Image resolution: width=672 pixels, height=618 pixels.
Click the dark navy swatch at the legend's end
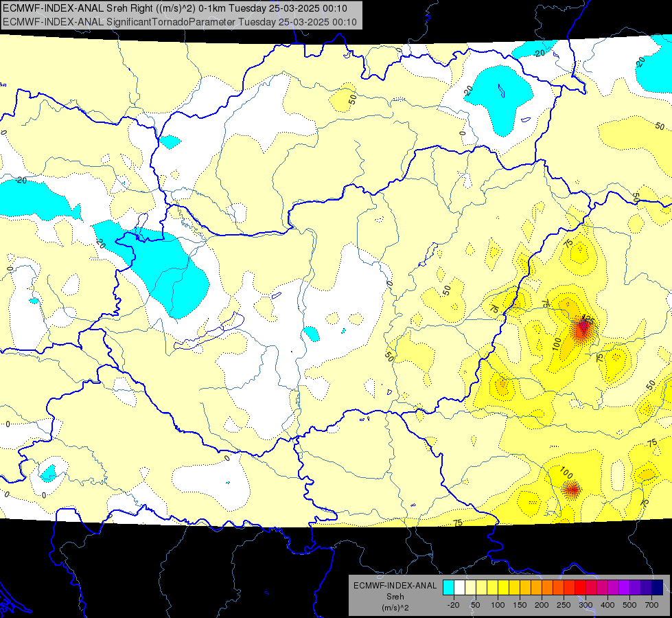(658, 587)
